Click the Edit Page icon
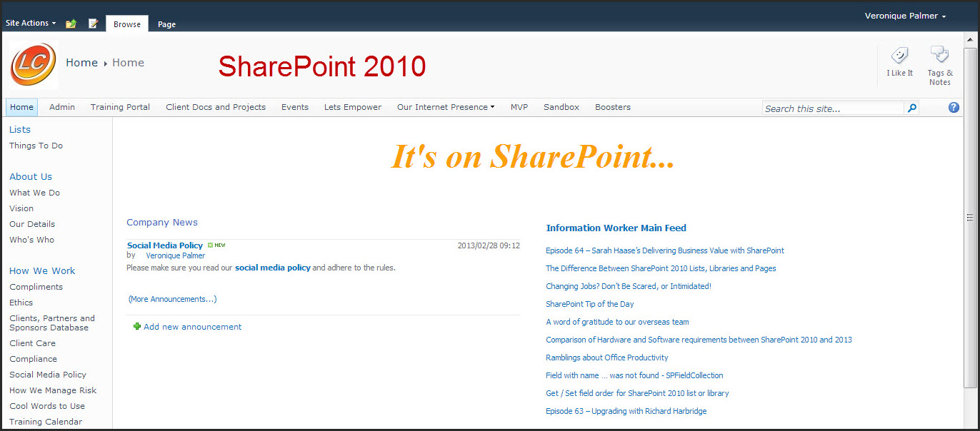980x431 pixels. (93, 24)
